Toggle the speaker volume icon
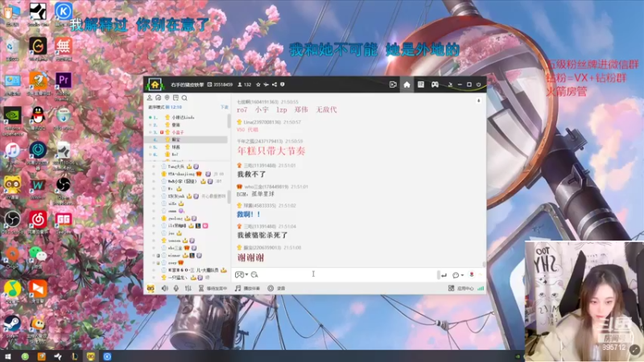 [x=165, y=288]
